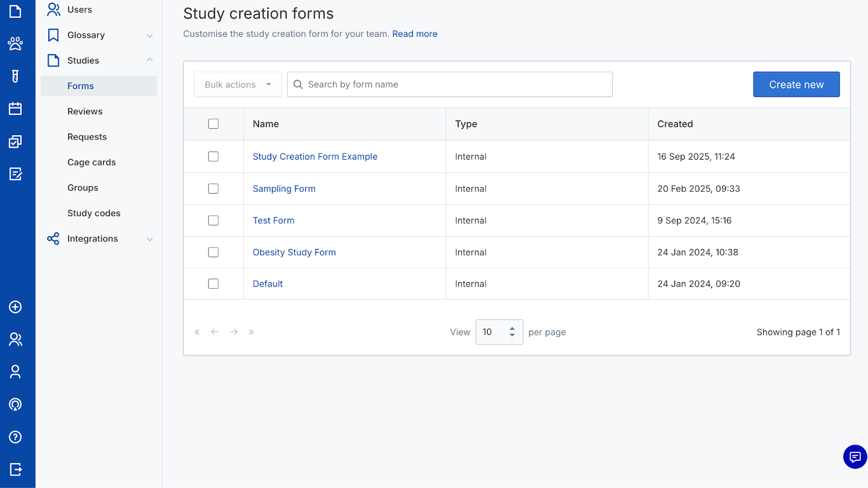Adjust the per page view stepper

click(512, 332)
